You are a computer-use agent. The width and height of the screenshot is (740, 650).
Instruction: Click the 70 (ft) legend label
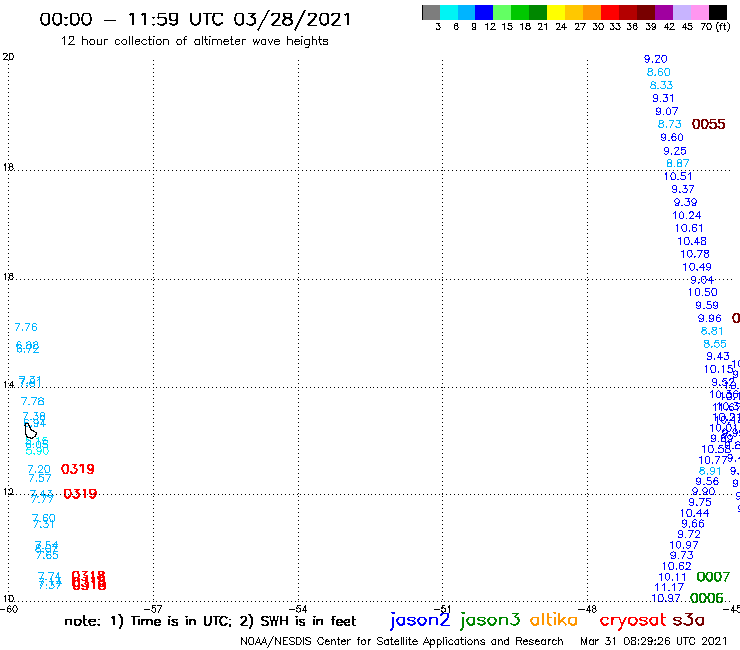point(715,26)
